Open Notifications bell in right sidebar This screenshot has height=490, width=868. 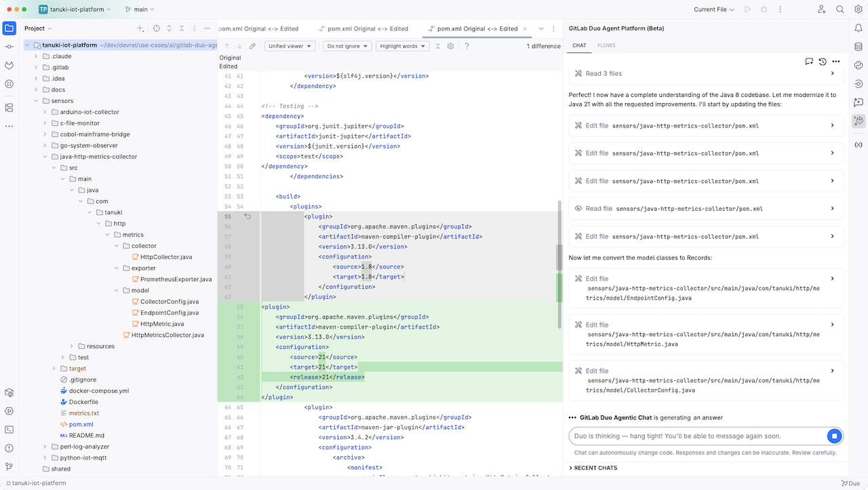(x=859, y=28)
